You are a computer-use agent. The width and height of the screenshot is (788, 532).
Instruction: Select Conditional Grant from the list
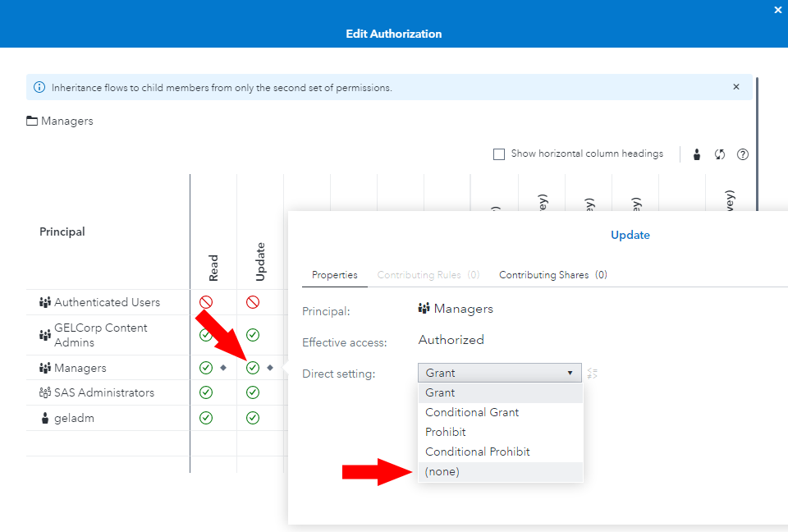click(x=472, y=412)
